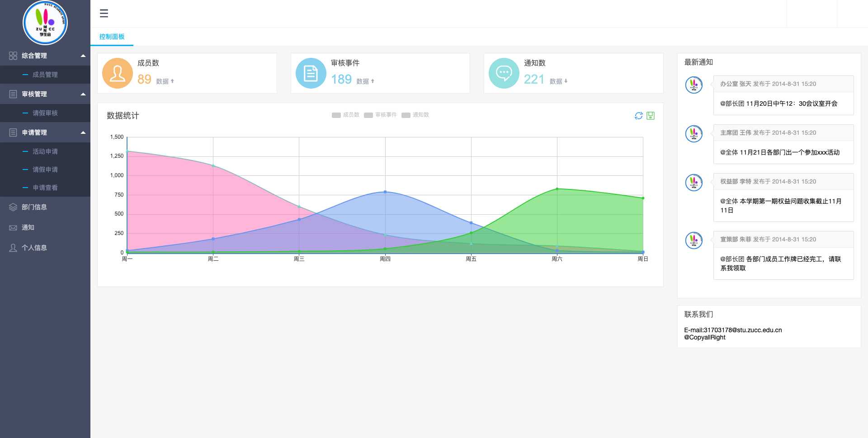Toggle 通知数 series in chart legend
The image size is (868, 438).
click(x=415, y=115)
